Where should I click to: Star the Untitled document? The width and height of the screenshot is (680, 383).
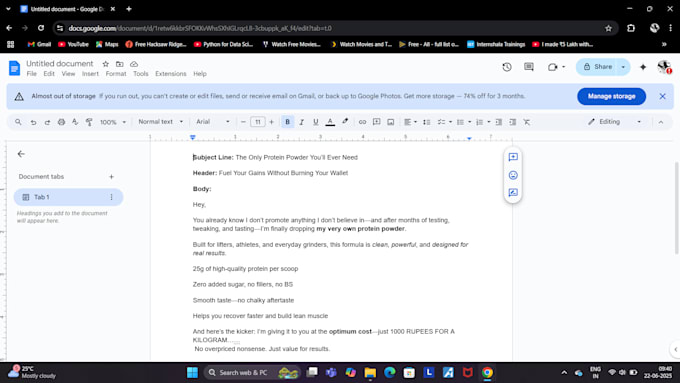click(105, 64)
